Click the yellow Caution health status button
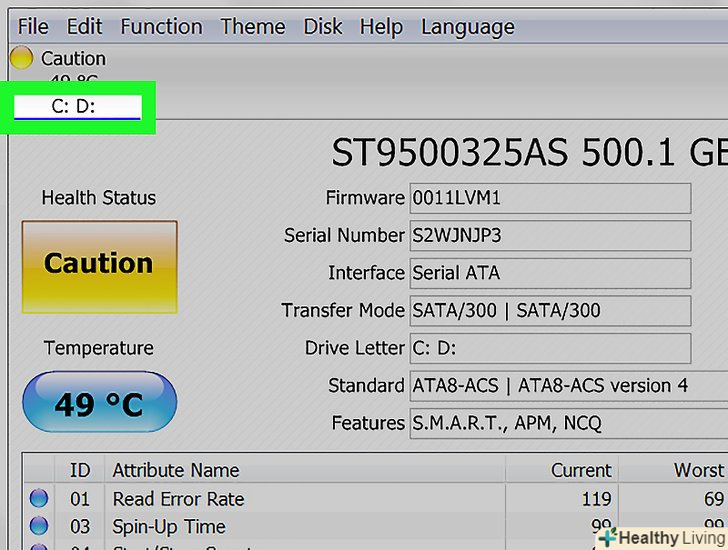The image size is (728, 550). click(99, 264)
